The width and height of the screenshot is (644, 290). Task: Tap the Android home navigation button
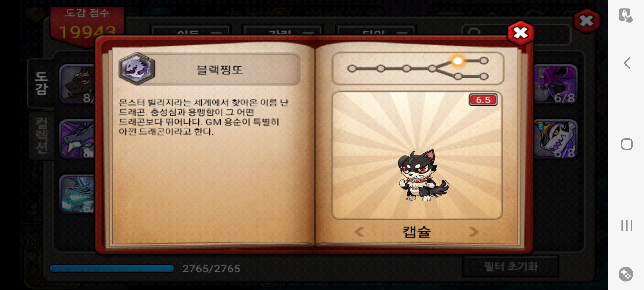627,144
